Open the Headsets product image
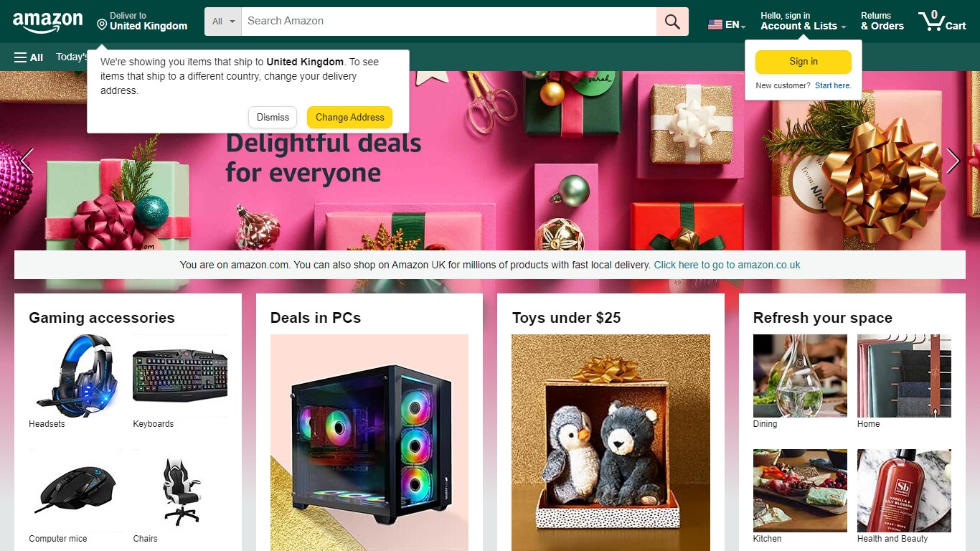The height and width of the screenshot is (551, 980). [x=75, y=376]
